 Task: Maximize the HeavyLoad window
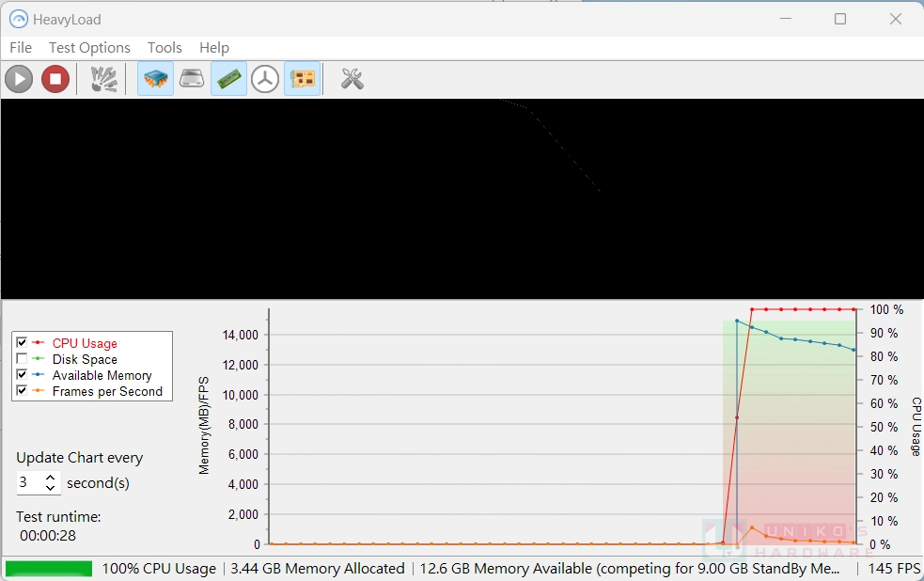coord(840,19)
